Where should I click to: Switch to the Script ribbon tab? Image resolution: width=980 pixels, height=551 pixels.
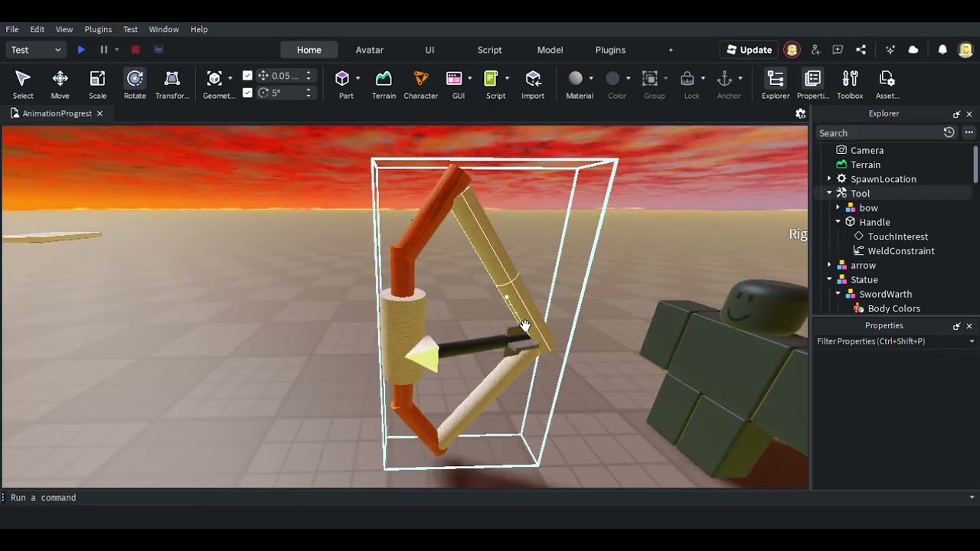pyautogui.click(x=490, y=50)
